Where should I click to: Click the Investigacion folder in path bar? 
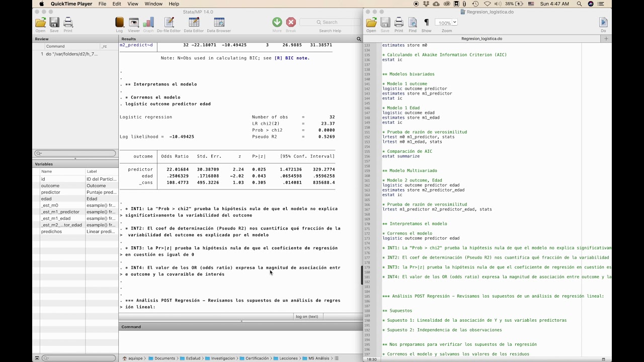219,358
